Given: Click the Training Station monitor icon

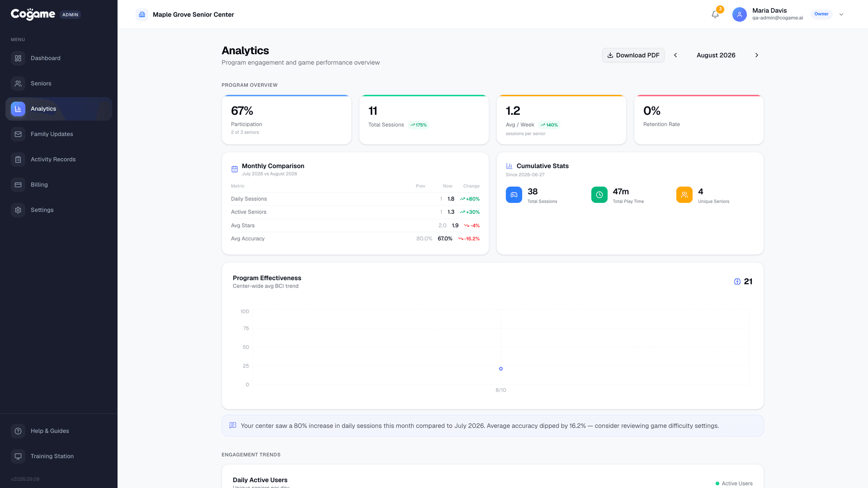Looking at the screenshot, I should (18, 456).
